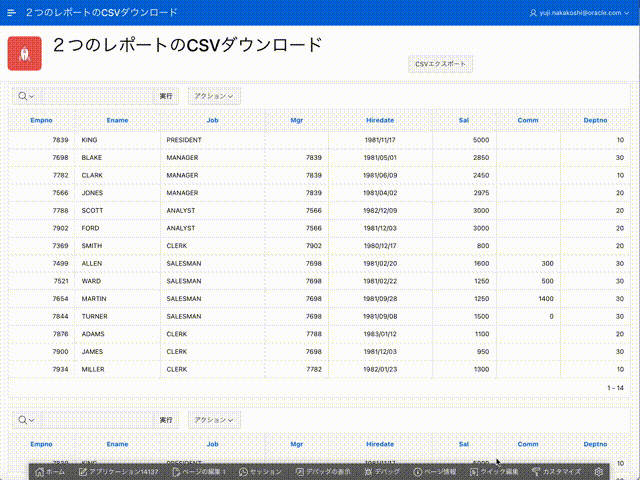Select the cell CLARK
The image size is (640, 480).
tap(92, 175)
